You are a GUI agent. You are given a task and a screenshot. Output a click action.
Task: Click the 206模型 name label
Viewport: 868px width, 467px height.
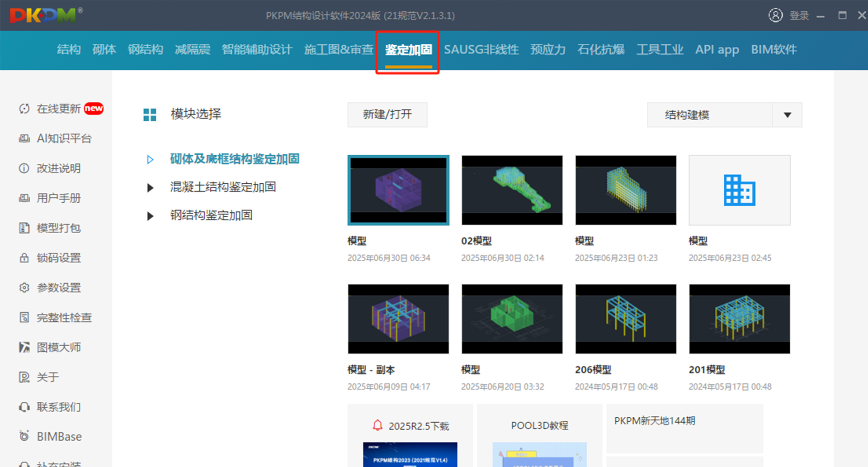click(593, 370)
